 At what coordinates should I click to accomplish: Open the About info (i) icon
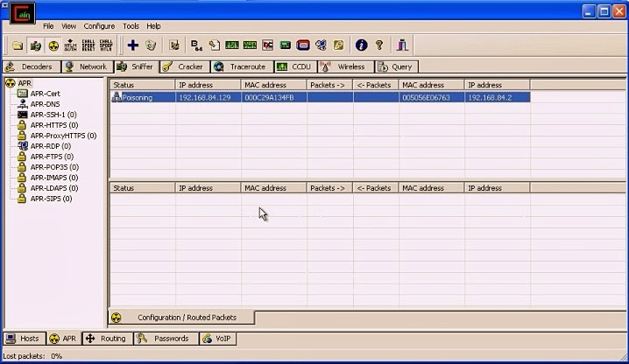[x=361, y=45]
